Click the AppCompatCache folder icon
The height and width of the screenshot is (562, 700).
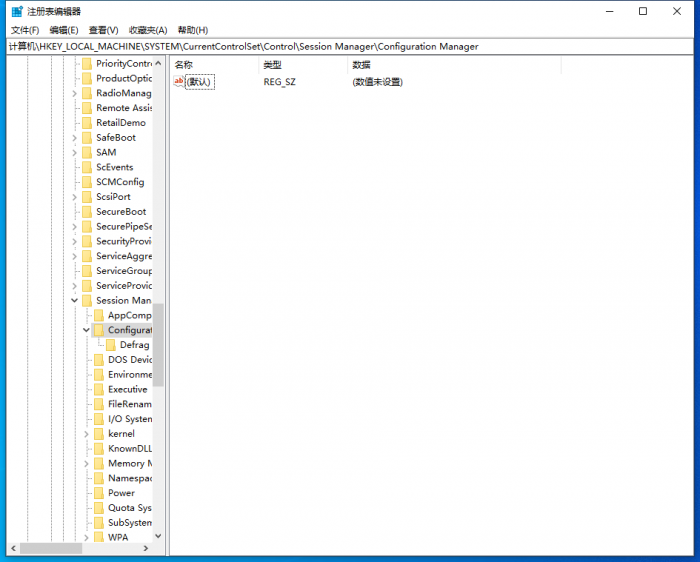click(x=99, y=316)
